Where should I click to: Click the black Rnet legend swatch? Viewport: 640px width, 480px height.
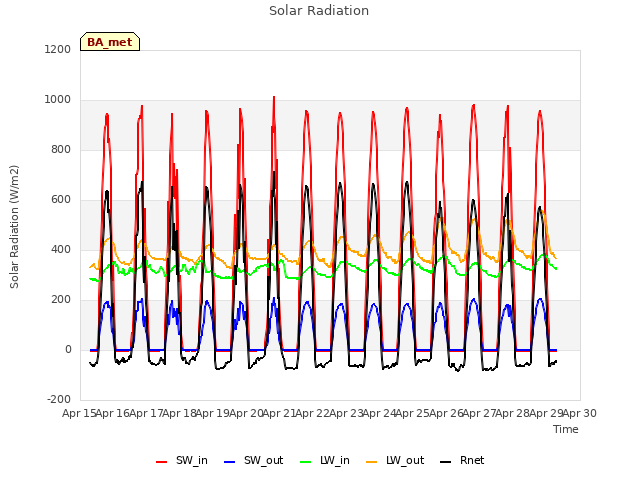[446, 462]
